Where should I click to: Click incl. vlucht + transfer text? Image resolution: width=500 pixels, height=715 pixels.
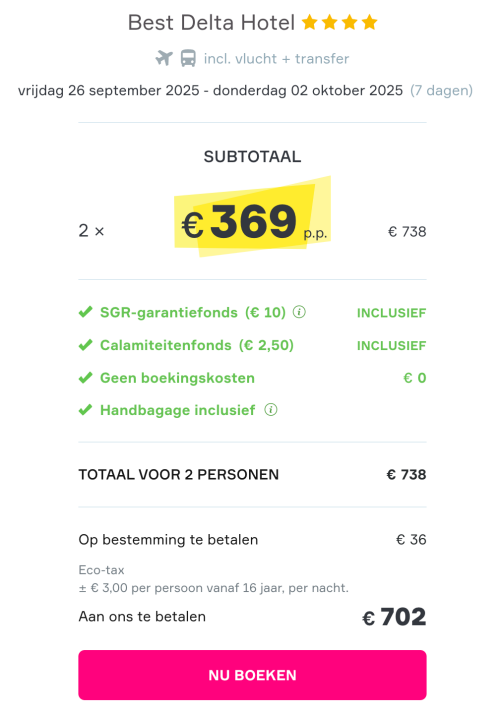click(x=276, y=59)
